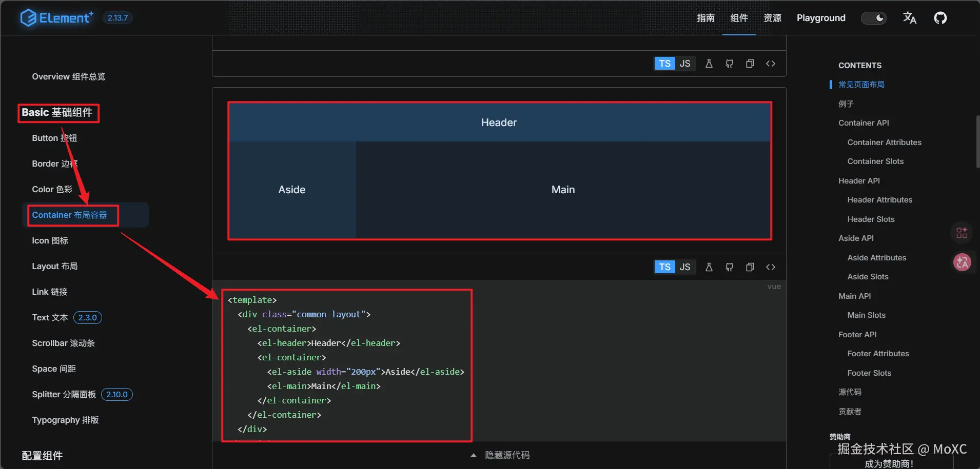Open playground flask icon above the code block

[709, 267]
